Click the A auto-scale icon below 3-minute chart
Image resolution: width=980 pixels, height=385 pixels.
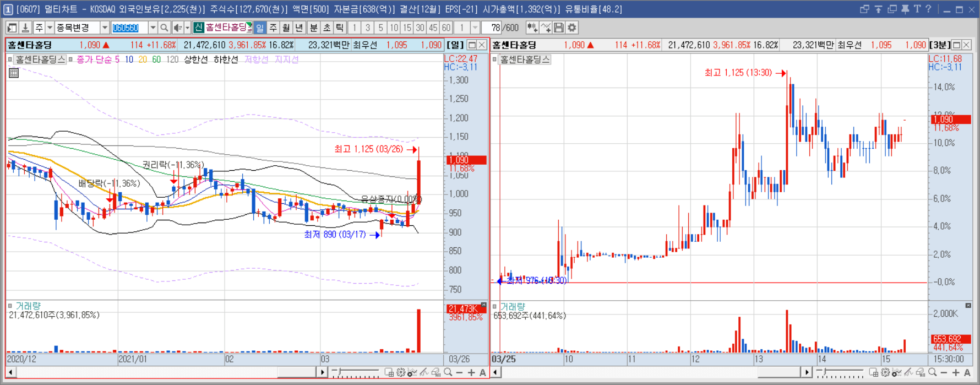coord(967,373)
